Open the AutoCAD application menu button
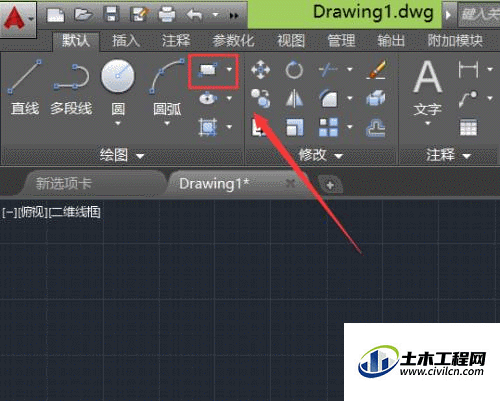Viewport: 500px width, 401px height. point(17,18)
